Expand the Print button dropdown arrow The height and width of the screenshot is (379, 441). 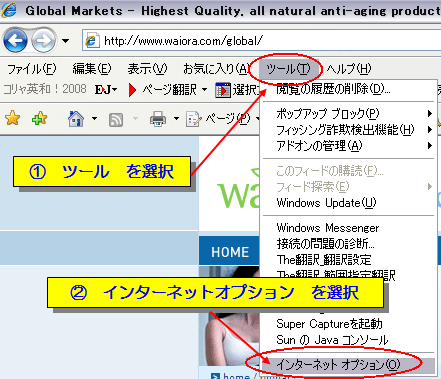pos(176,118)
